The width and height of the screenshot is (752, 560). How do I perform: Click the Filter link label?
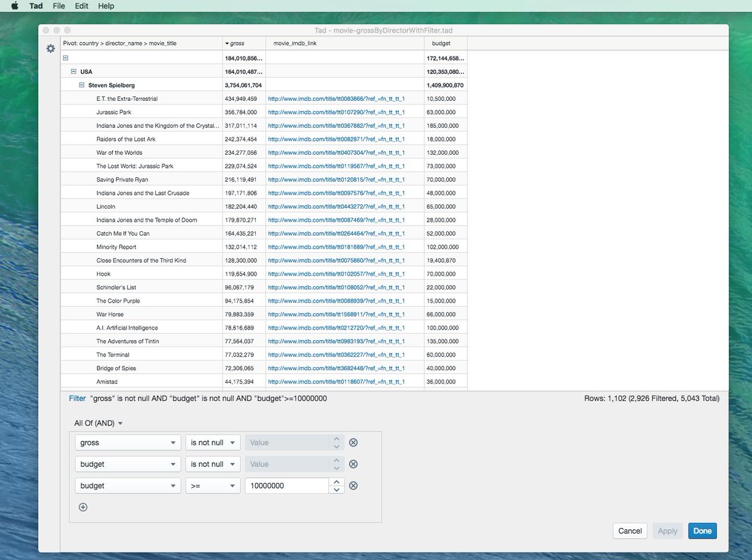77,398
